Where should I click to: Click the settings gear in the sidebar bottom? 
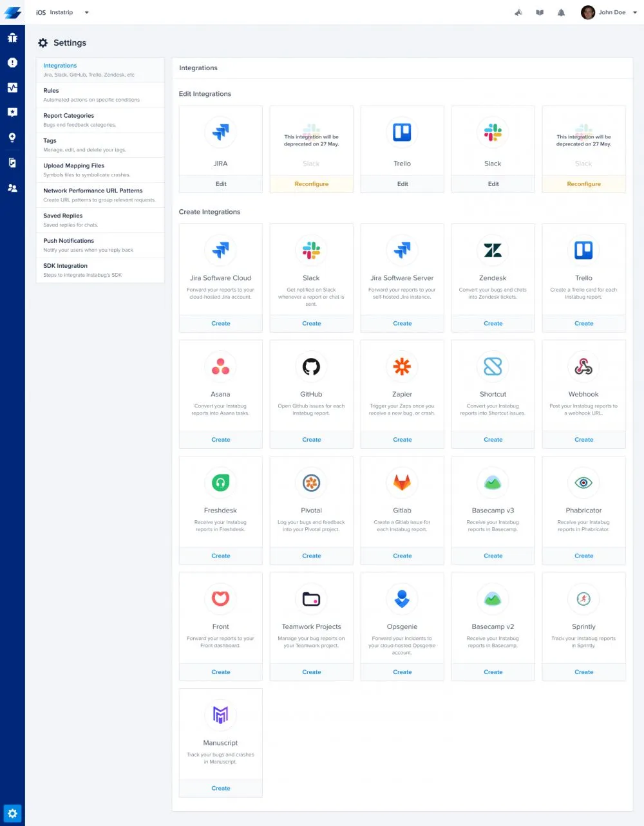tap(12, 813)
